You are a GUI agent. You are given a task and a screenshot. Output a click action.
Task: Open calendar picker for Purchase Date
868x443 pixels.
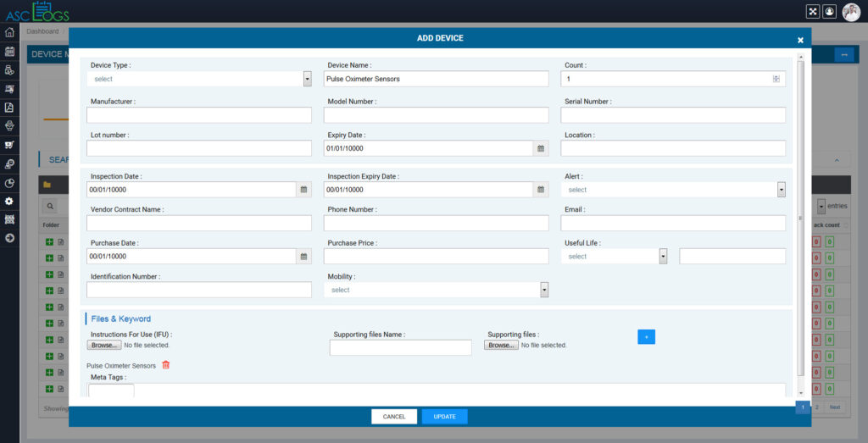coord(303,256)
